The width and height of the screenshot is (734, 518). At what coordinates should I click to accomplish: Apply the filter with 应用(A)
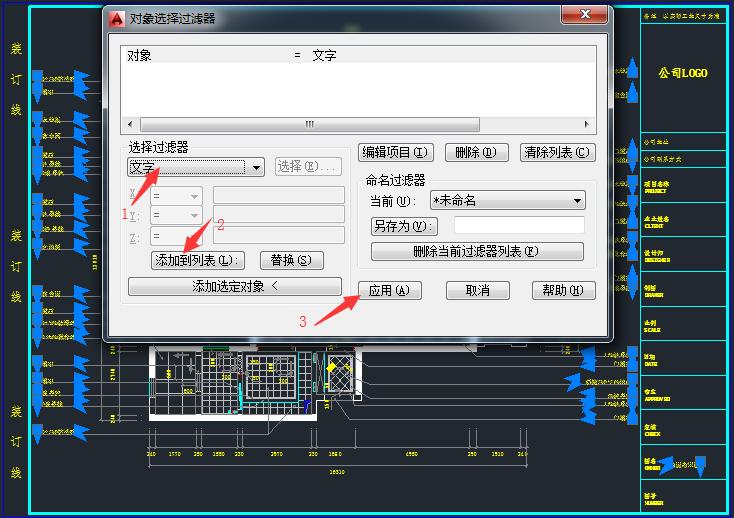[389, 290]
